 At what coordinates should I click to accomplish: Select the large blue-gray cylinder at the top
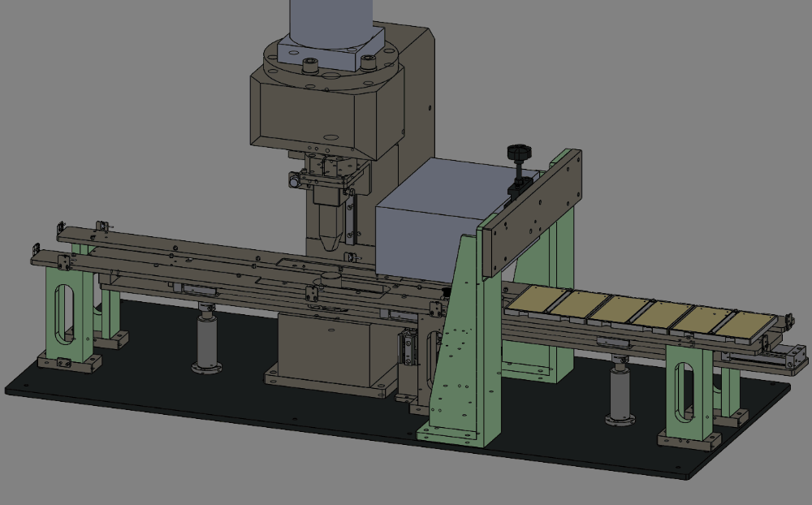[x=333, y=20]
